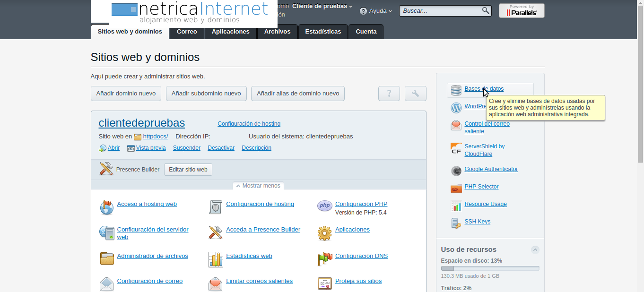This screenshot has width=644, height=292.
Task: Open the Estadísticas tab
Action: [323, 32]
